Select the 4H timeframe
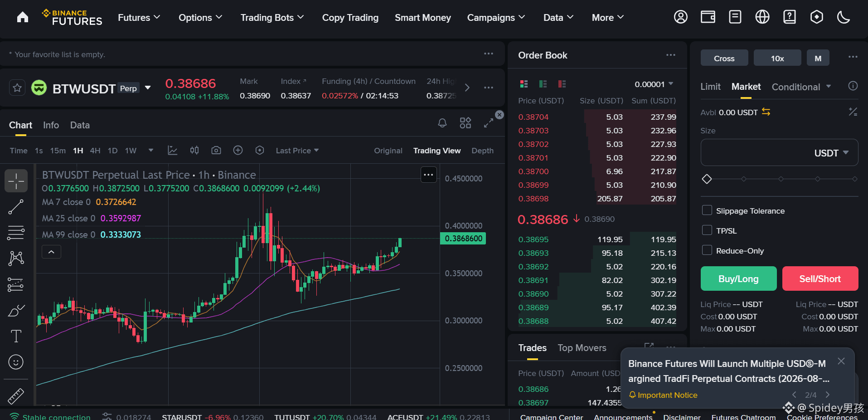This screenshot has width=868, height=420. pos(95,151)
